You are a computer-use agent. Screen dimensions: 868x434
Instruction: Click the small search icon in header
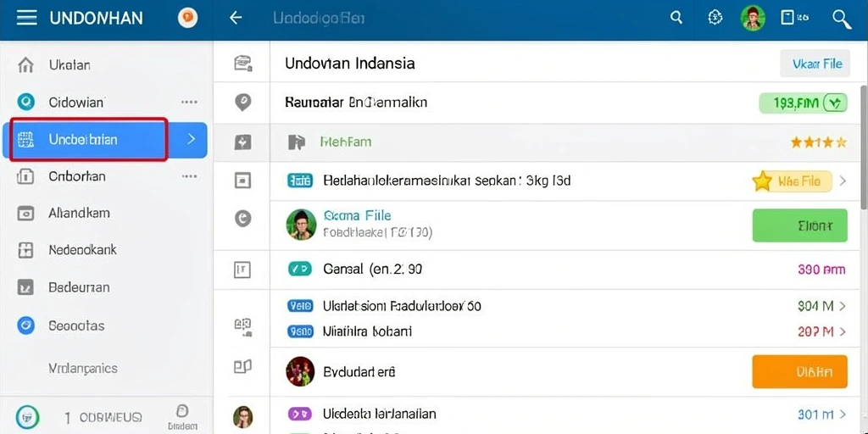pyautogui.click(x=676, y=18)
